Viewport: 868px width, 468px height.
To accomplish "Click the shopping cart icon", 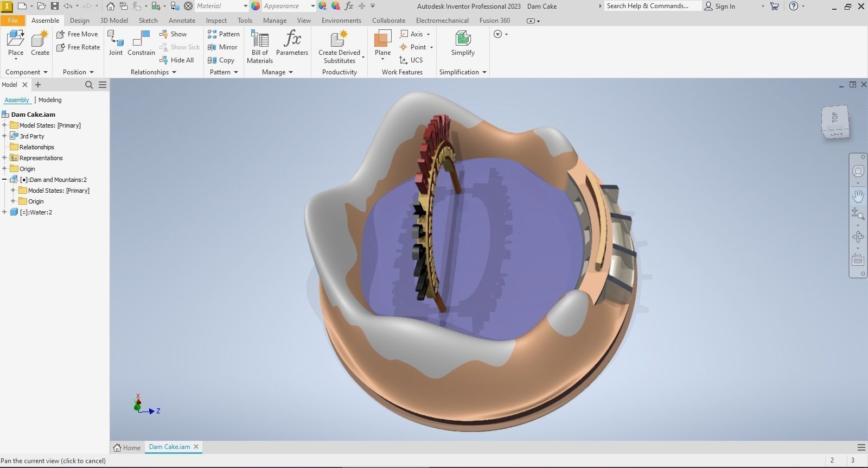I will (x=774, y=6).
